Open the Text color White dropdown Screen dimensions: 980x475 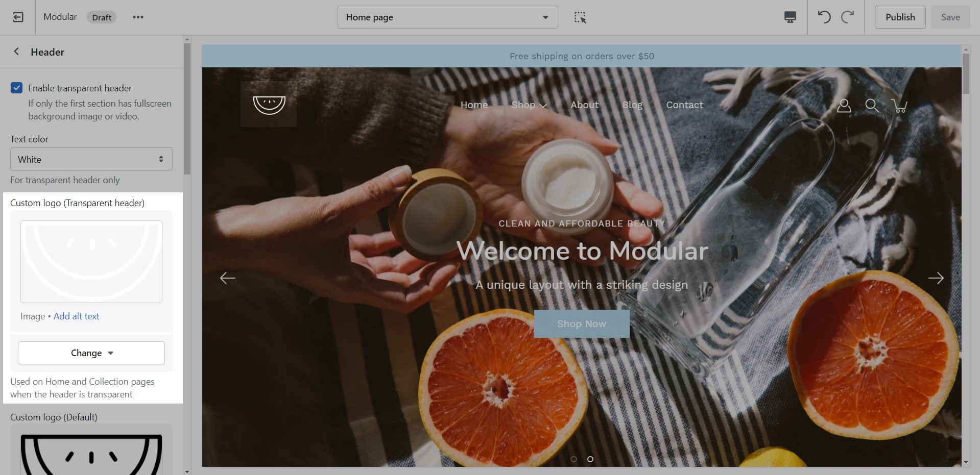(x=91, y=159)
